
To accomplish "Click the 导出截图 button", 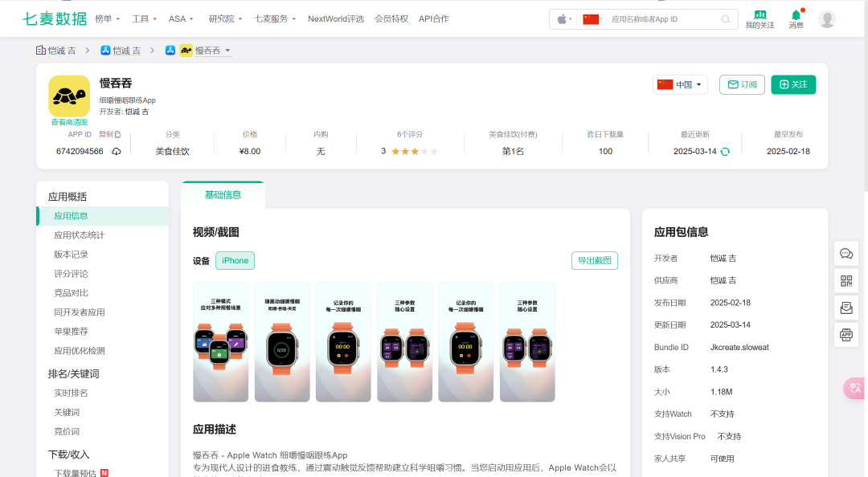I will coord(595,261).
